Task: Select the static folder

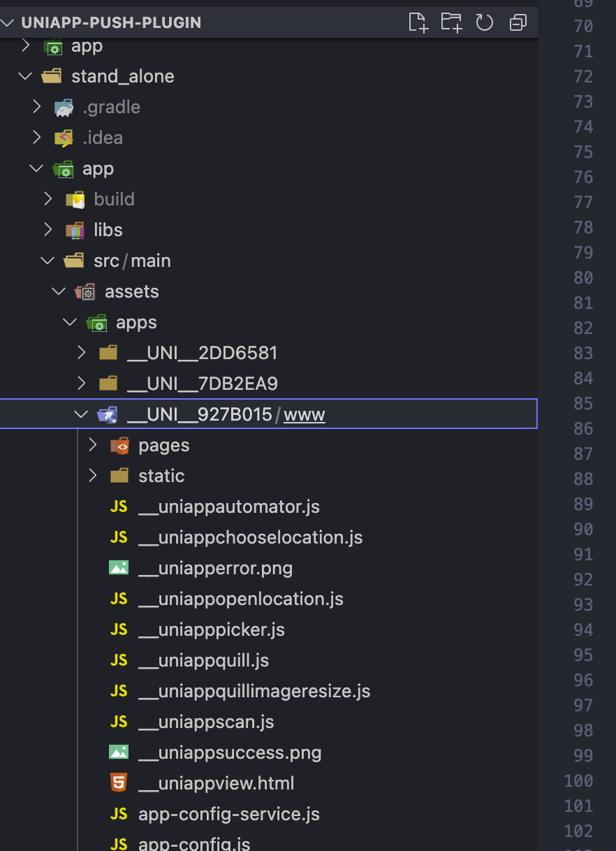Action: (x=161, y=476)
